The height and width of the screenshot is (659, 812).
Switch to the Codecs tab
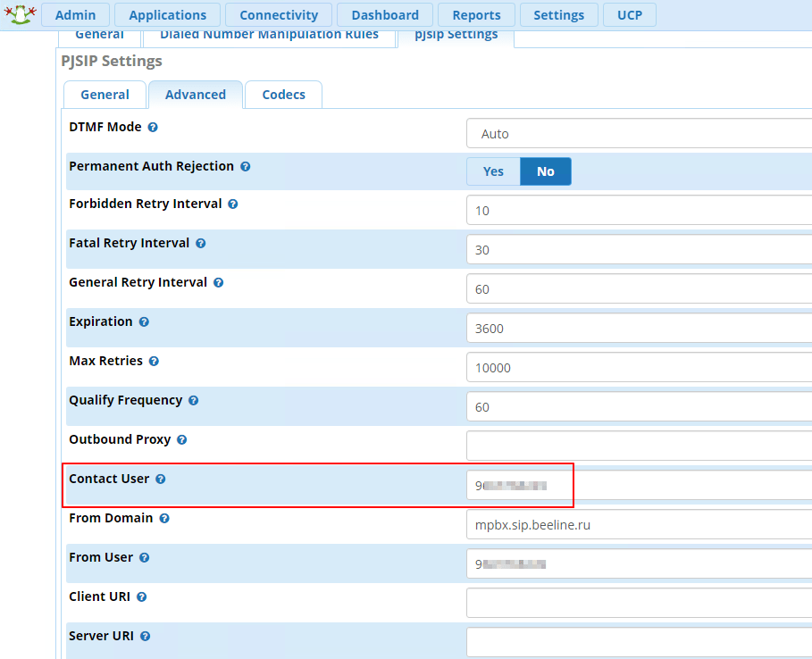[x=283, y=95]
